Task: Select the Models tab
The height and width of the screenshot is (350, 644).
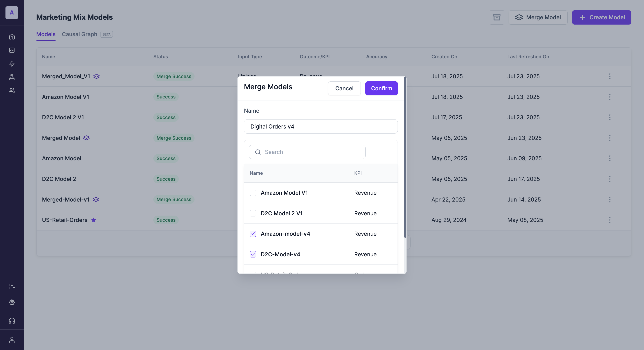Action: [x=46, y=34]
